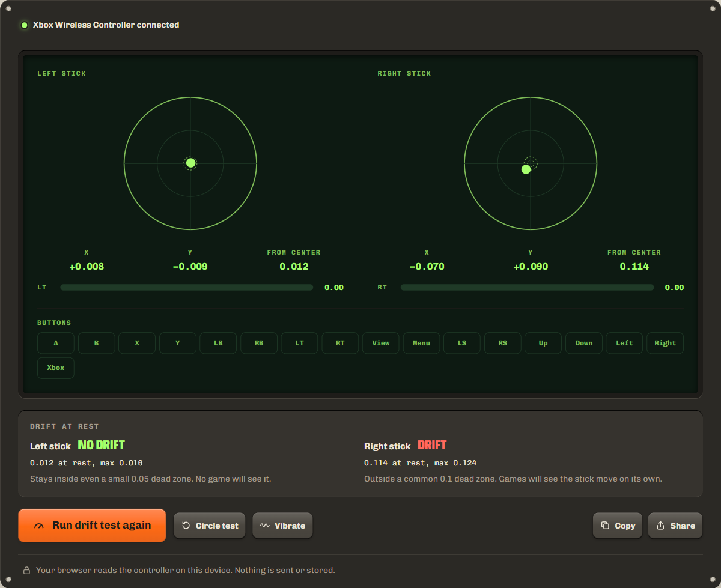Click the padlock icon in footer
Viewport: 721px width, 588px height.
(x=26, y=571)
